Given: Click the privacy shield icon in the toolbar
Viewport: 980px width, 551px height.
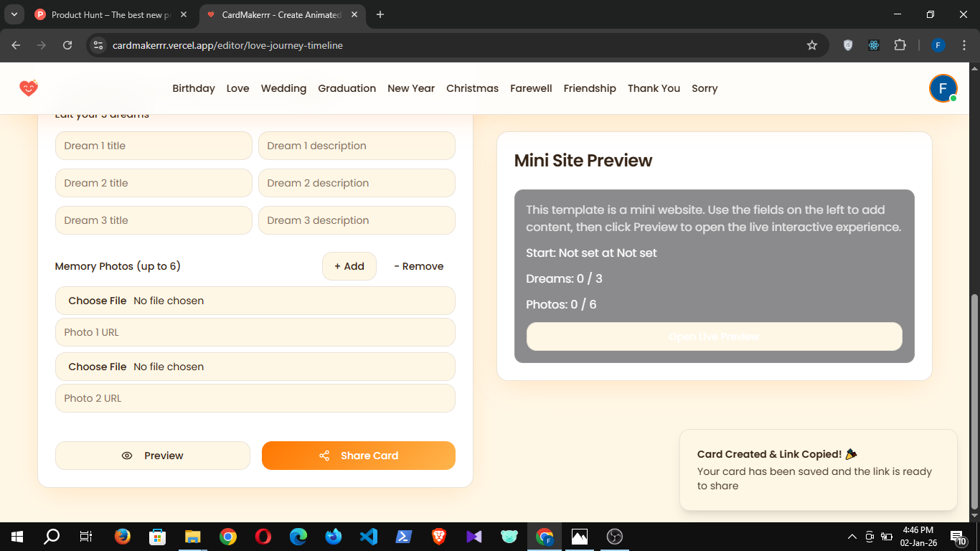Looking at the screenshot, I should pyautogui.click(x=848, y=45).
